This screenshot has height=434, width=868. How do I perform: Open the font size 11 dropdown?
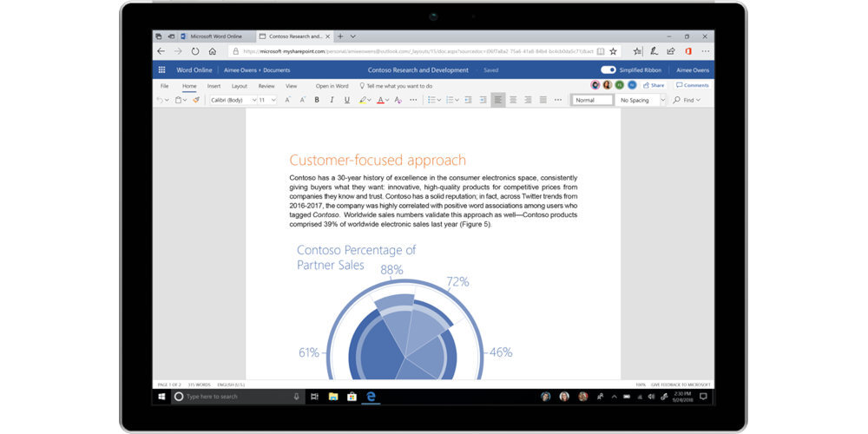coord(265,100)
